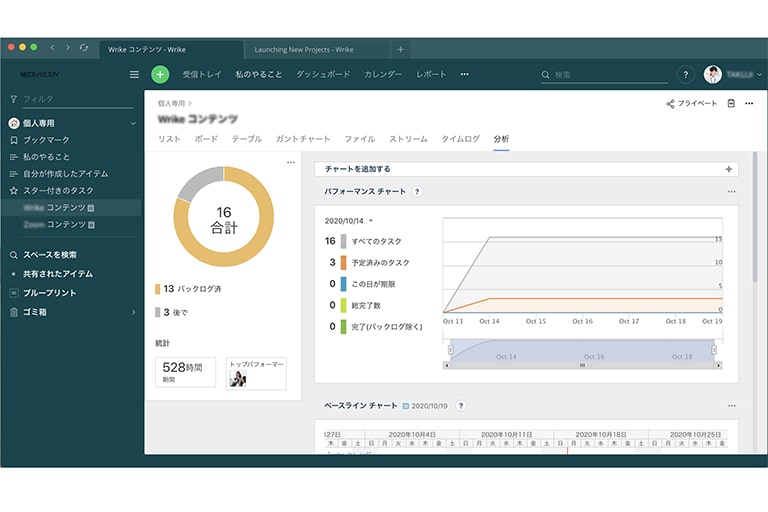
Task: Click the 個人専用 breadcrumb arrow
Action: 190,103
